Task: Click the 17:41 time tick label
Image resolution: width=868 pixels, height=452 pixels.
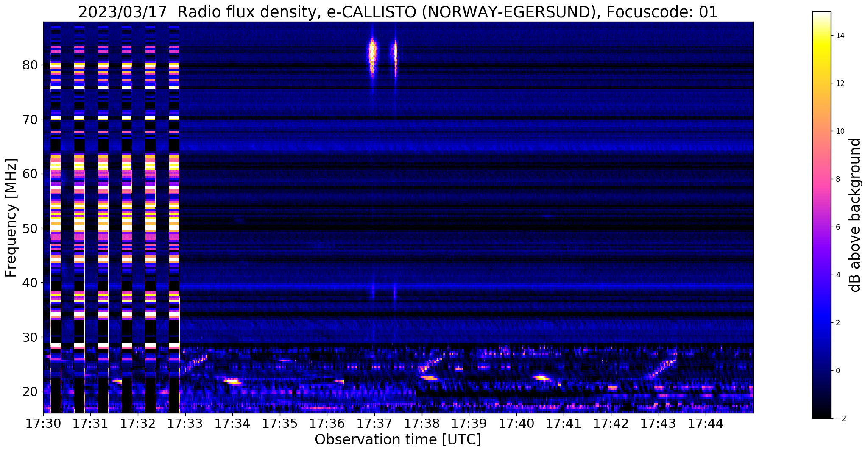Action: pyautogui.click(x=564, y=423)
